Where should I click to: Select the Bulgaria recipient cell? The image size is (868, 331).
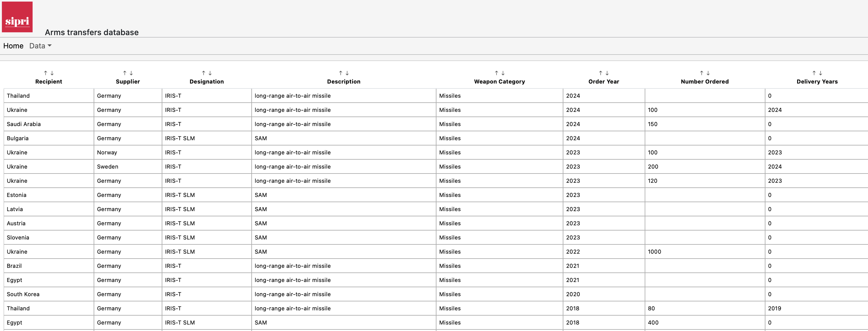[49, 138]
